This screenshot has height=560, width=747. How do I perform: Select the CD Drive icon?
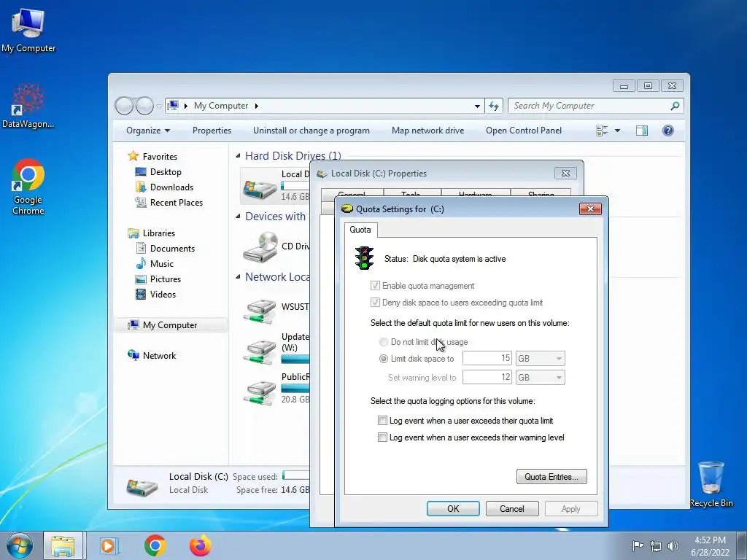(x=260, y=246)
